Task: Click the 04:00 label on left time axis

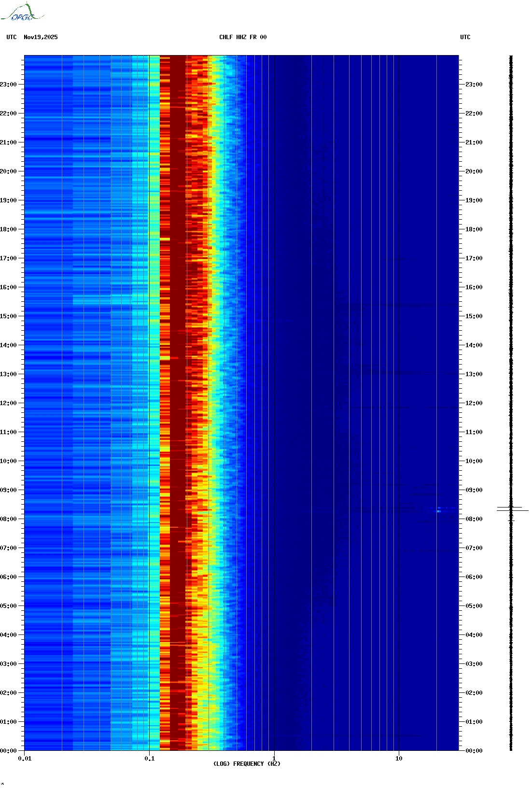Action: click(x=8, y=635)
